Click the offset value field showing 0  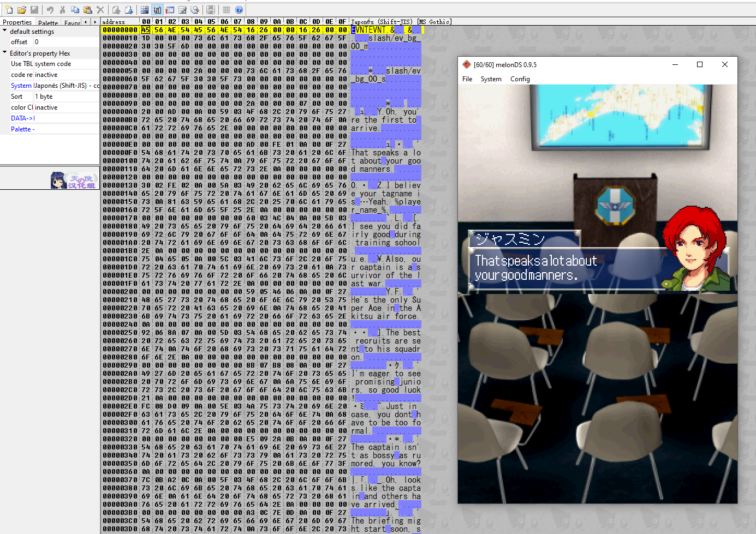tap(67, 42)
